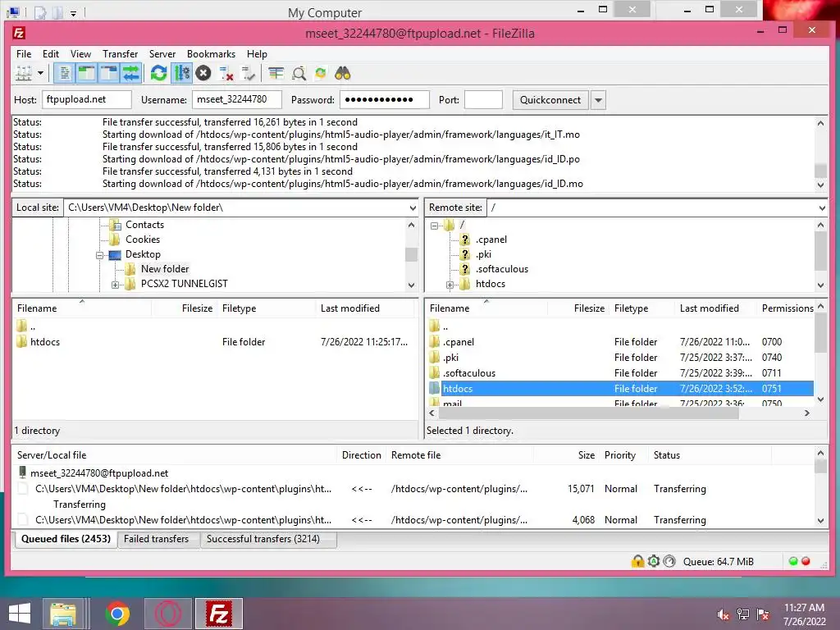Sort local list by Filesize column
840x630 pixels.
click(x=185, y=308)
